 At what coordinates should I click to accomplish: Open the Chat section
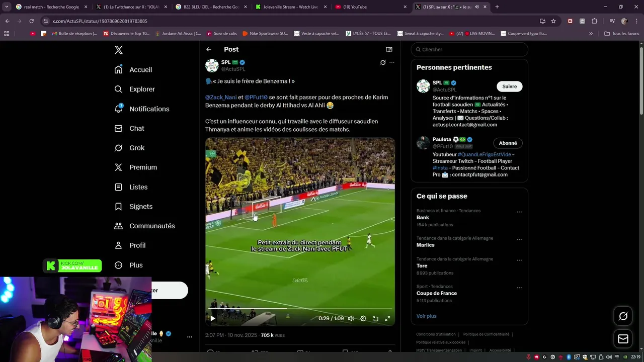coord(129,128)
